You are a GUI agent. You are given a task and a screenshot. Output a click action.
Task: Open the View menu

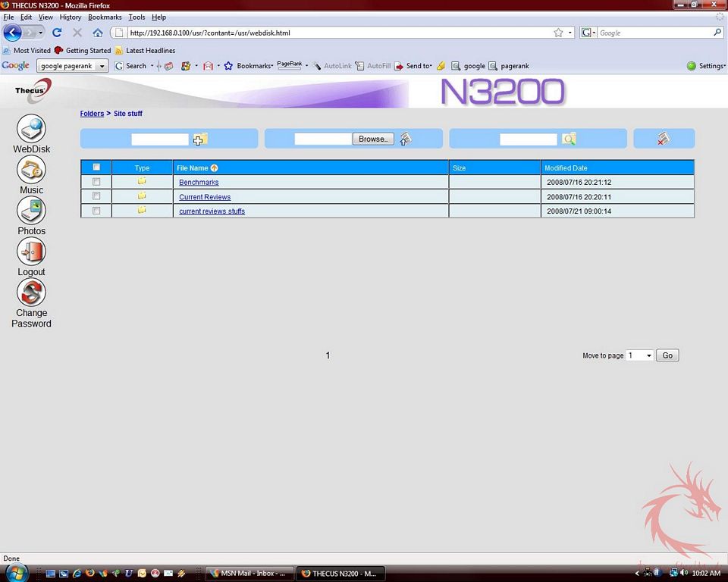45,17
